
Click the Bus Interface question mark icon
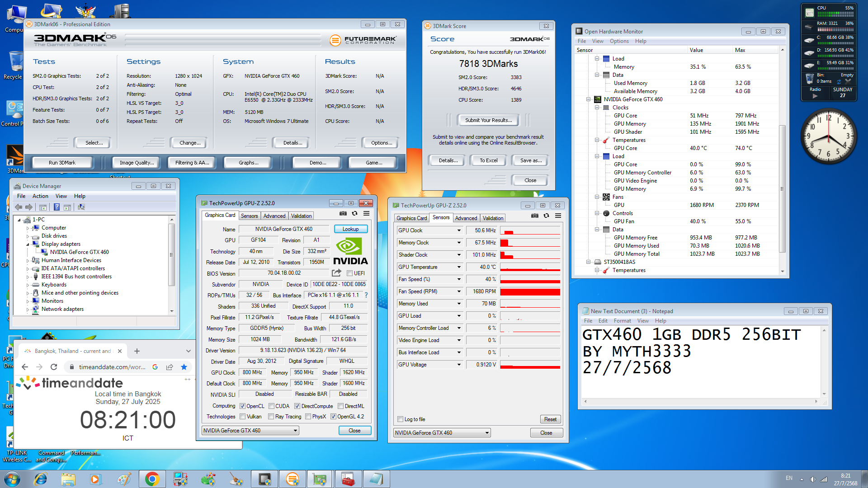coord(366,295)
